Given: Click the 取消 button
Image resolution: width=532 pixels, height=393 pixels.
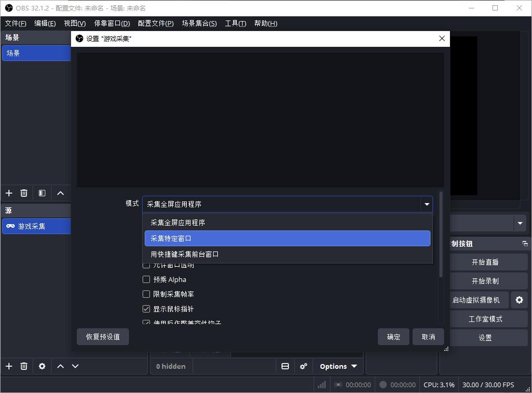Looking at the screenshot, I should click(428, 337).
